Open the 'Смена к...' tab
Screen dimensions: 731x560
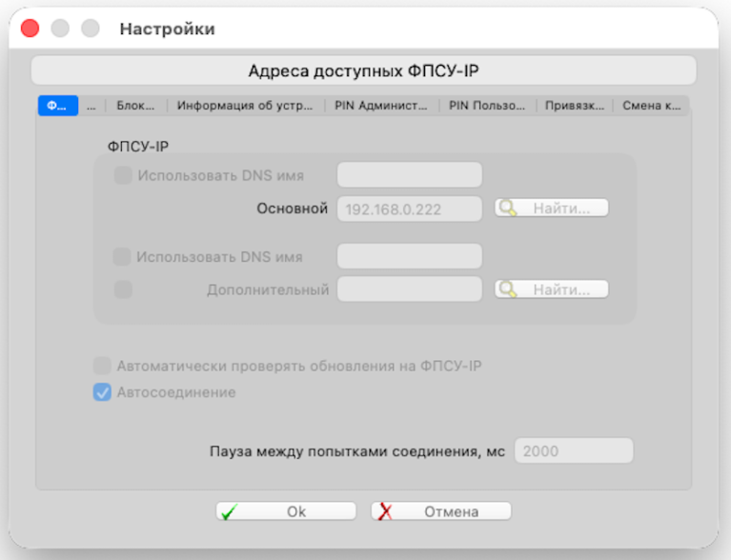point(651,106)
